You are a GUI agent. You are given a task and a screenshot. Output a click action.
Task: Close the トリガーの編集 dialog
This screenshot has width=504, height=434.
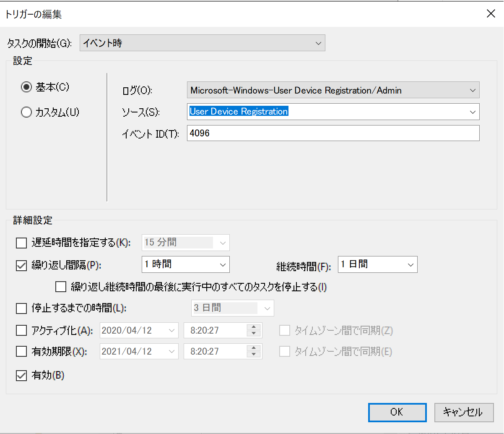[491, 14]
